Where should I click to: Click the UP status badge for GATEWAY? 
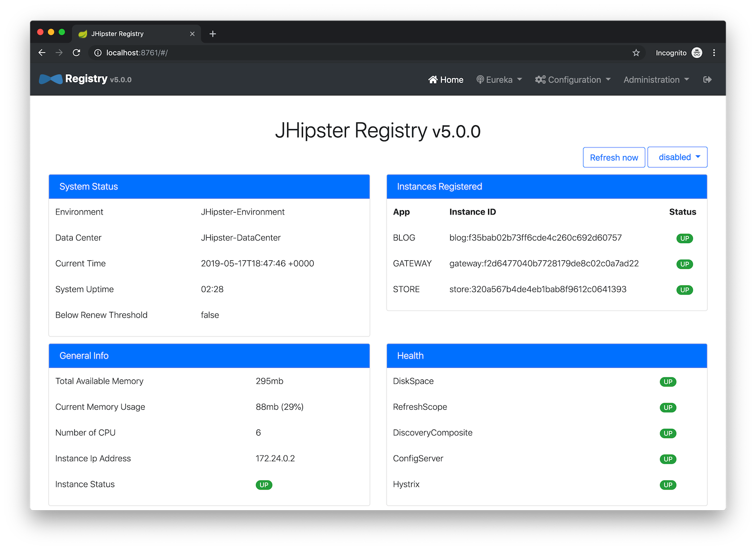click(684, 264)
